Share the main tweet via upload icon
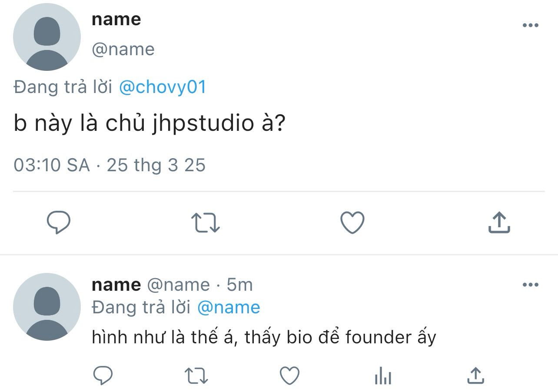558x392 pixels. click(499, 223)
